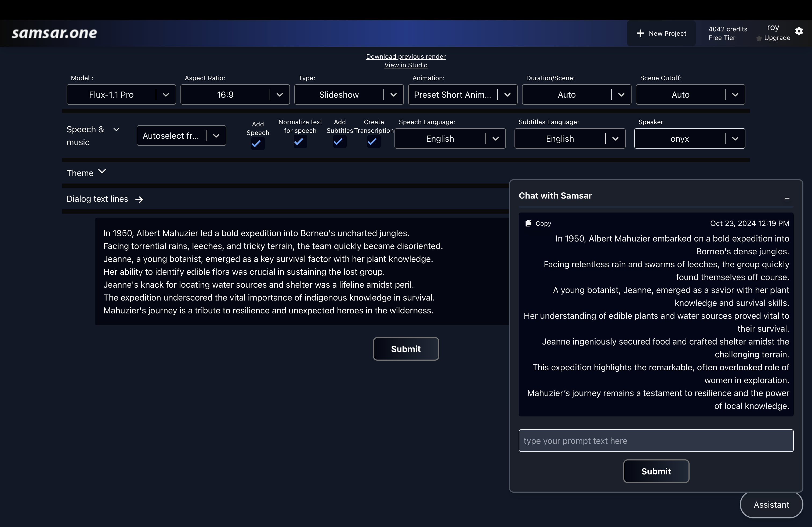Open settings gear icon
This screenshot has width=812, height=527.
pos(799,31)
